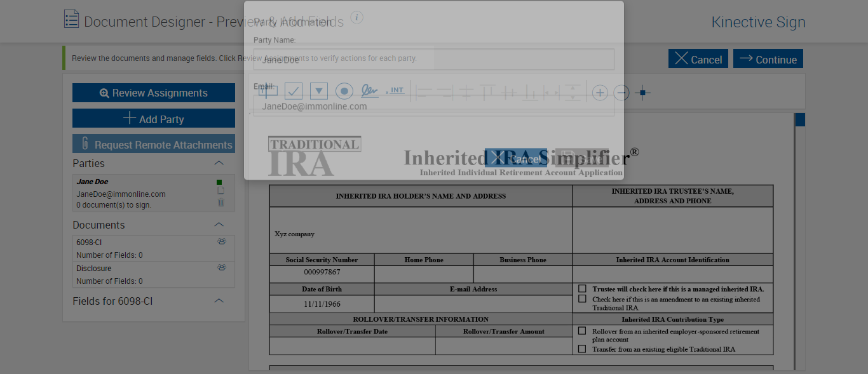The image size is (868, 374).
Task: Click the empty Rollover/Transfer Date cell
Action: click(353, 345)
